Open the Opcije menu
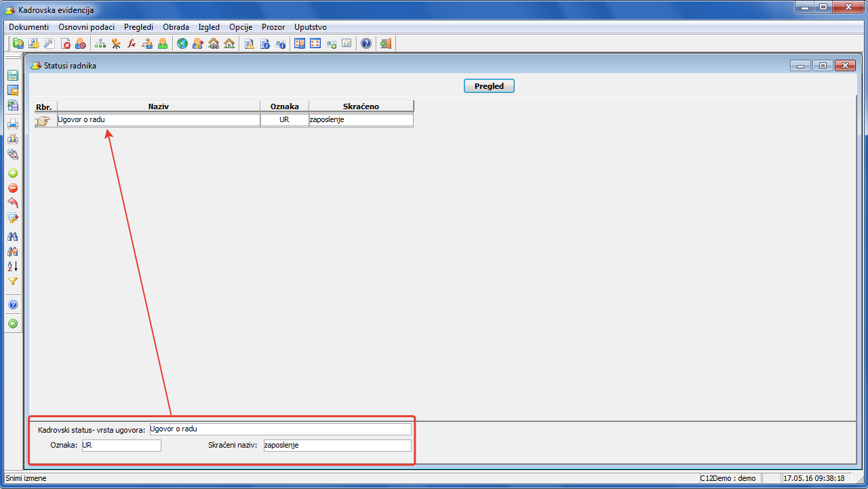The width and height of the screenshot is (868, 489). click(x=241, y=27)
